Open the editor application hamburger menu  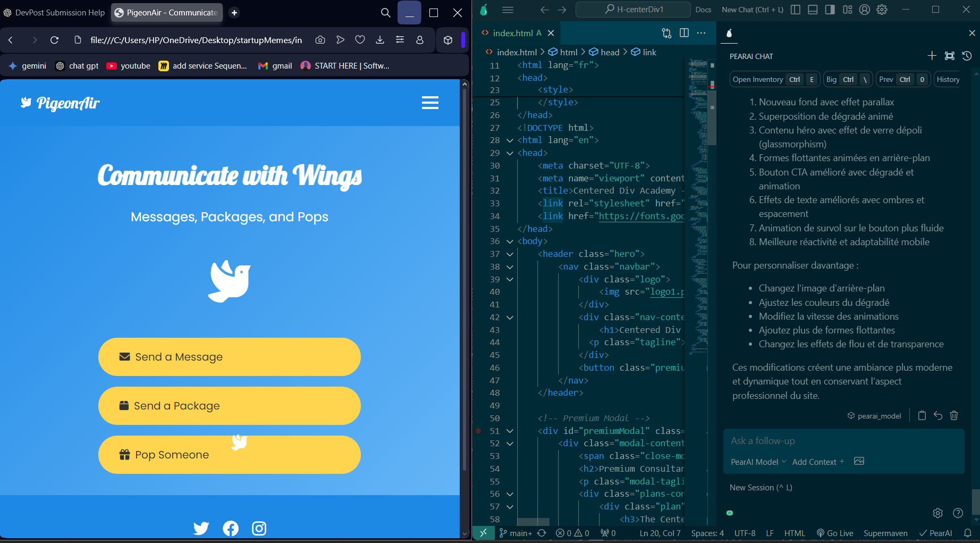pos(508,10)
